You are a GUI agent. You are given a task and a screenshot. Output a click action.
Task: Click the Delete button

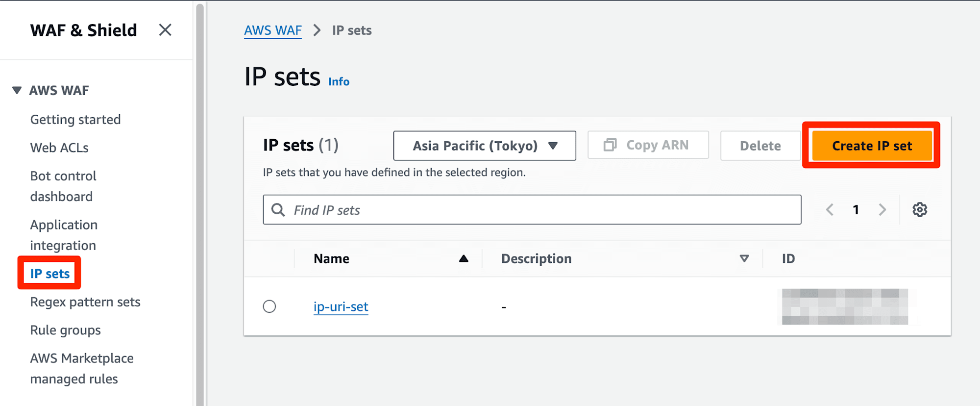[760, 146]
